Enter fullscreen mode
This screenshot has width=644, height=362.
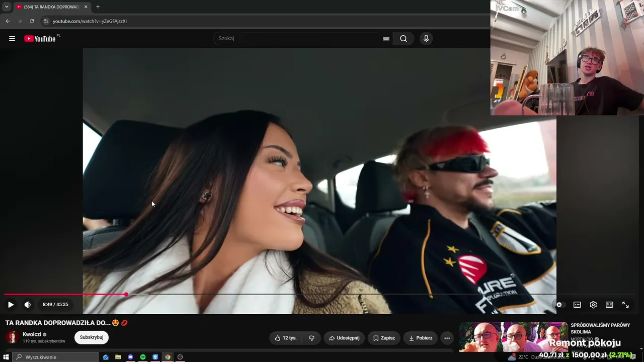click(625, 305)
